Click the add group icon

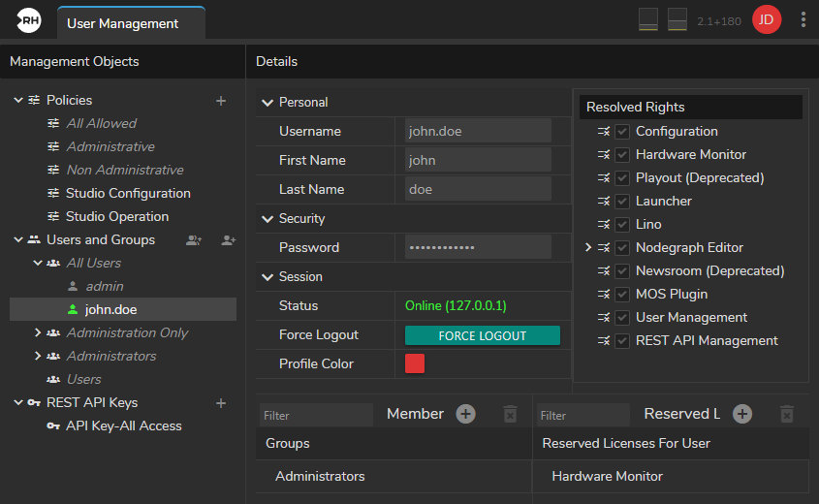[x=194, y=240]
